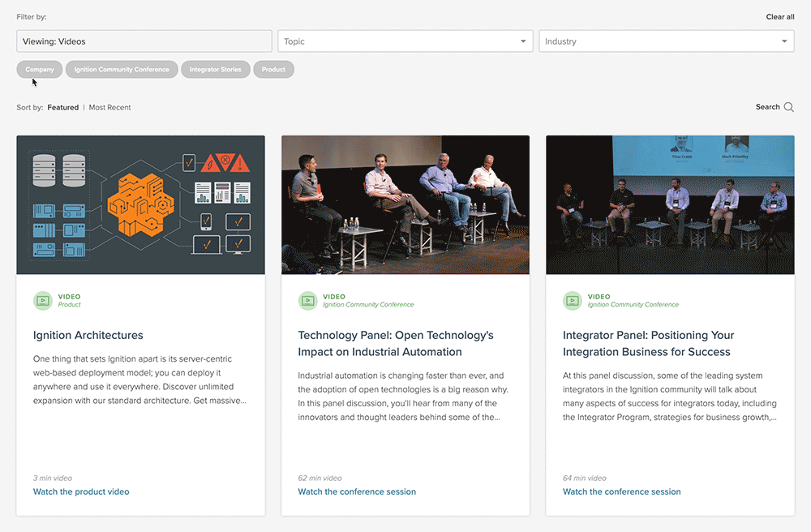The width and height of the screenshot is (811, 532).
Task: Click Watch the conference session under Integrator Panel
Action: click(622, 491)
